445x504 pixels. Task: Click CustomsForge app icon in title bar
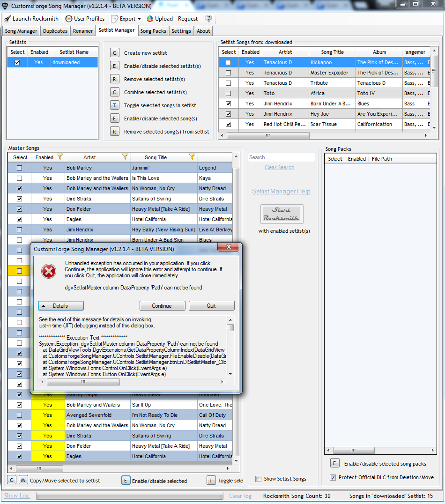pyautogui.click(x=5, y=6)
